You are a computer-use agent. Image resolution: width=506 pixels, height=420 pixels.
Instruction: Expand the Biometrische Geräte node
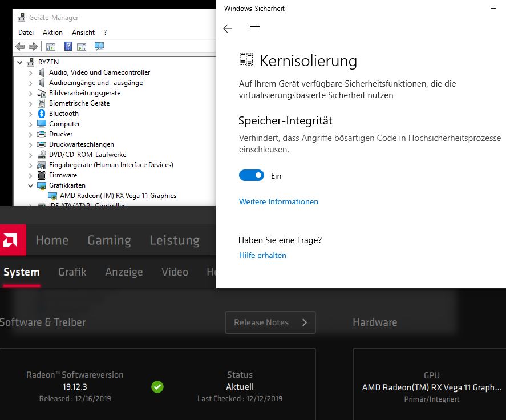pos(30,104)
